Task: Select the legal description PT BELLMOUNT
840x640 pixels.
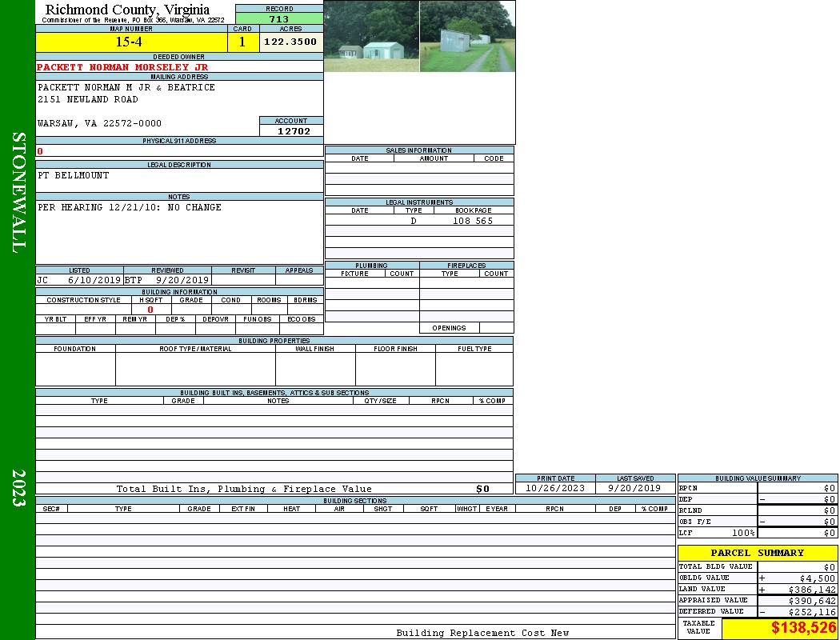Action: tap(74, 175)
